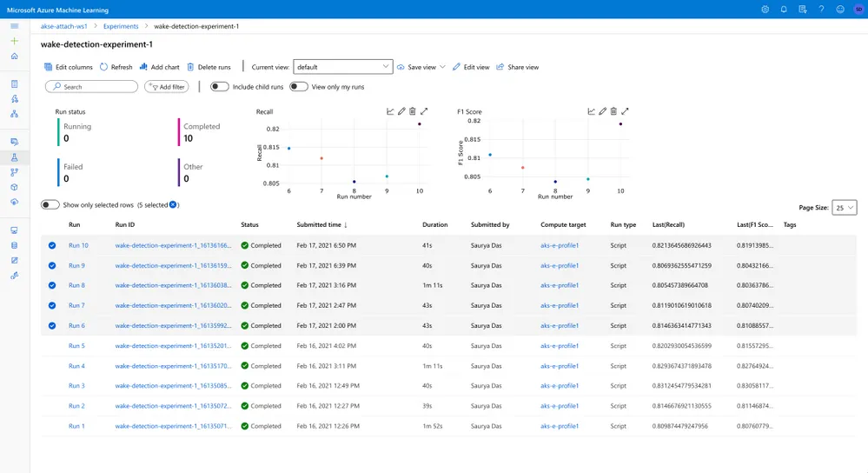Screen dimensions: 868x473
Task: Uncheck the Run 9 row checkbox
Action: coord(52,265)
